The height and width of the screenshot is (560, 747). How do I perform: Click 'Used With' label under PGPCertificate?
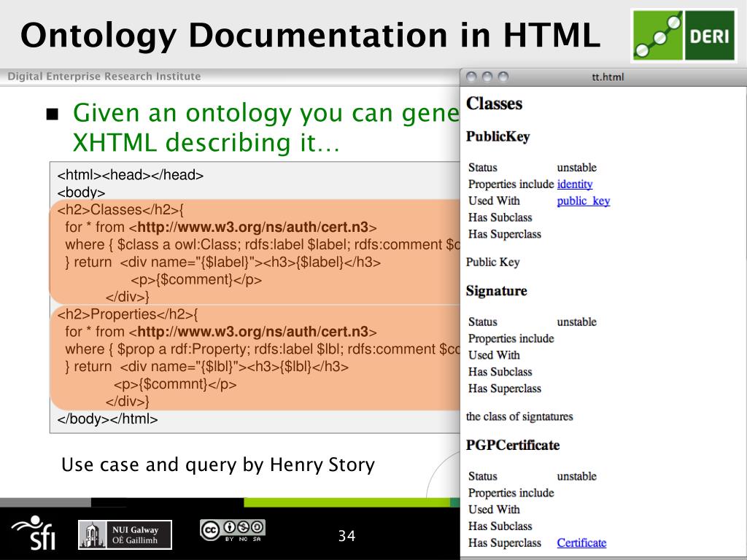[494, 510]
